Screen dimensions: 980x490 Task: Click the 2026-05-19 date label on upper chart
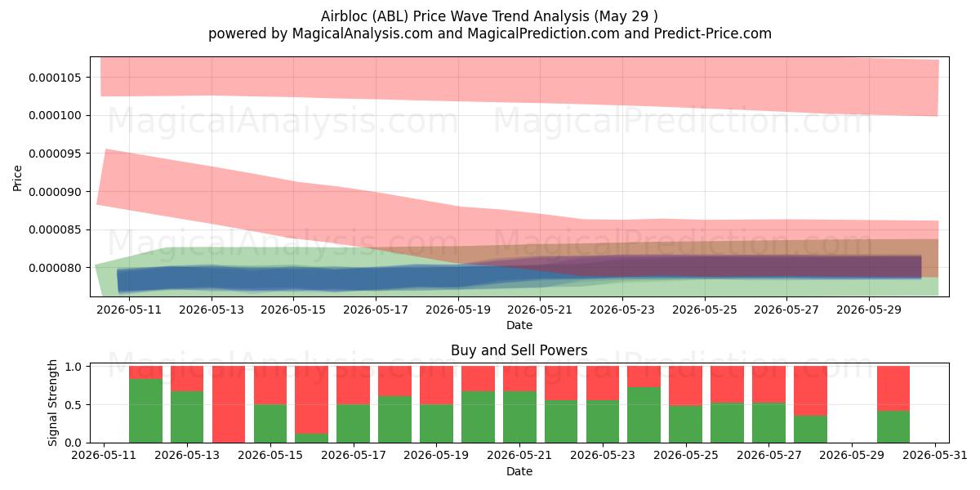click(x=457, y=310)
